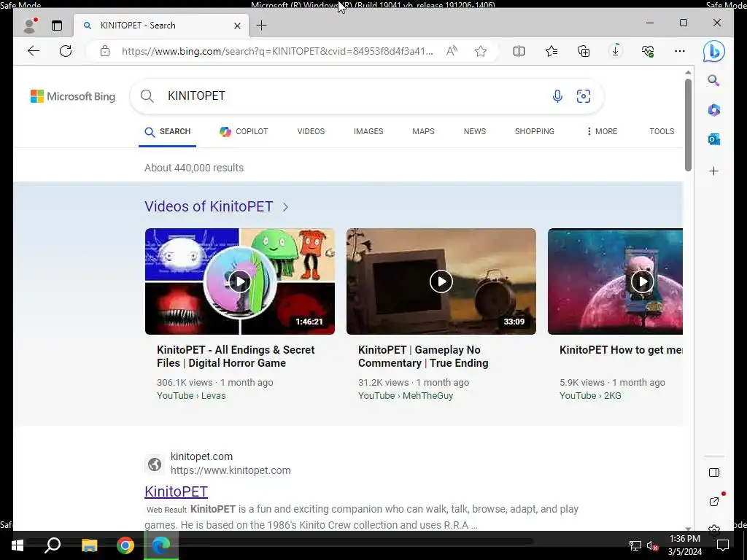Play the Gameplay No Commentary video thumbnail
Image resolution: width=747 pixels, height=560 pixels.
pos(441,281)
